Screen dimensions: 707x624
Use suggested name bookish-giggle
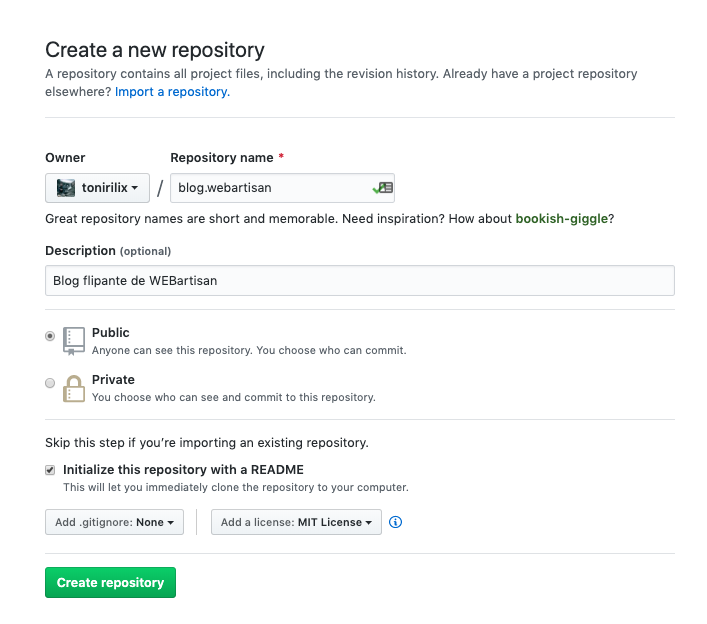(x=561, y=219)
